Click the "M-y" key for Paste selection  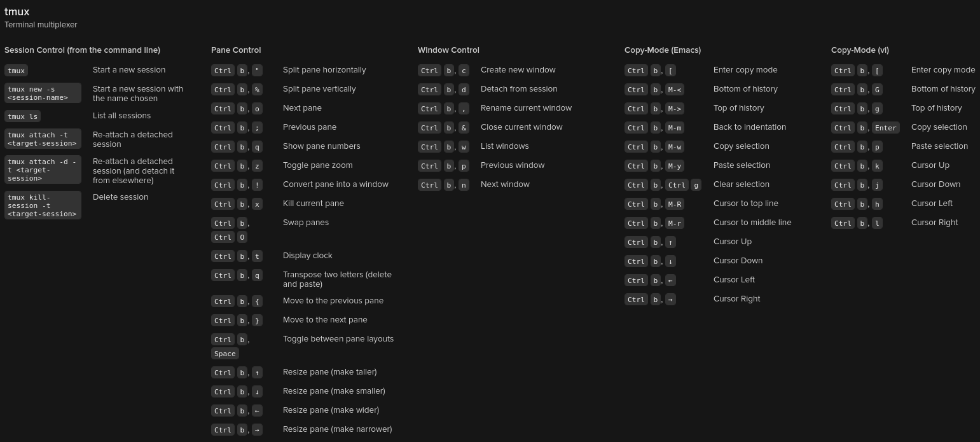coord(674,166)
